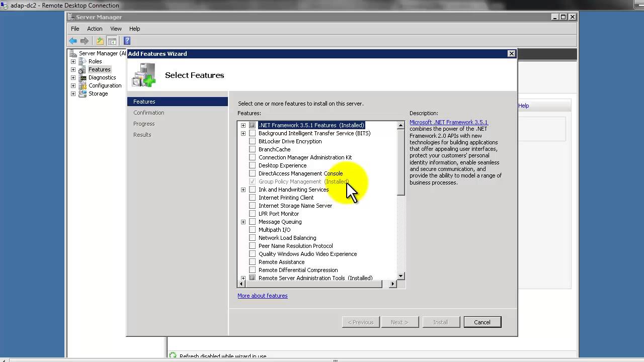Expand Ink and Handwriting Services node
The image size is (644, 362).
point(244,190)
